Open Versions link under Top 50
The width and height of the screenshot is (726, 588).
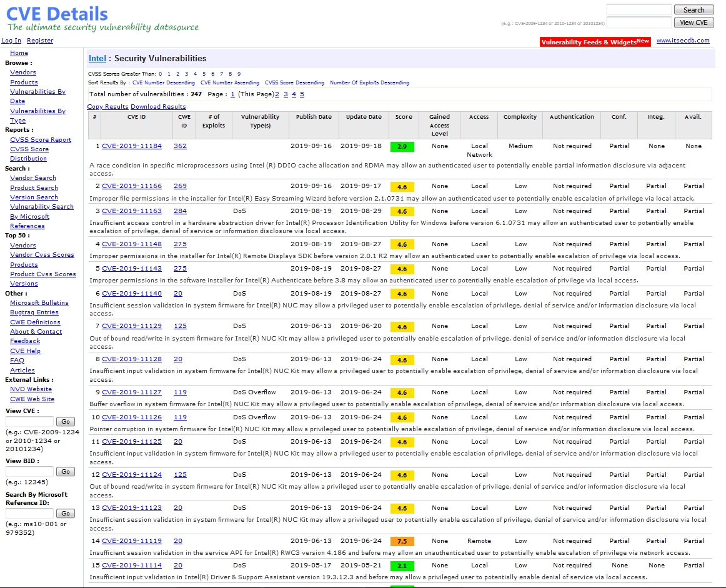pos(24,283)
